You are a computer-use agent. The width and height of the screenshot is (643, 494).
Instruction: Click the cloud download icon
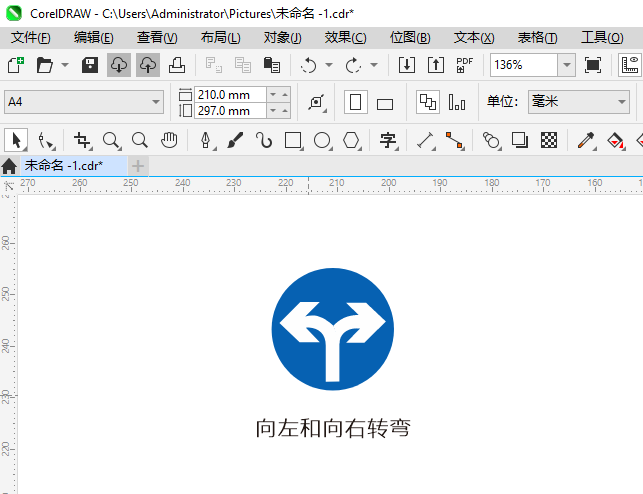click(x=119, y=65)
